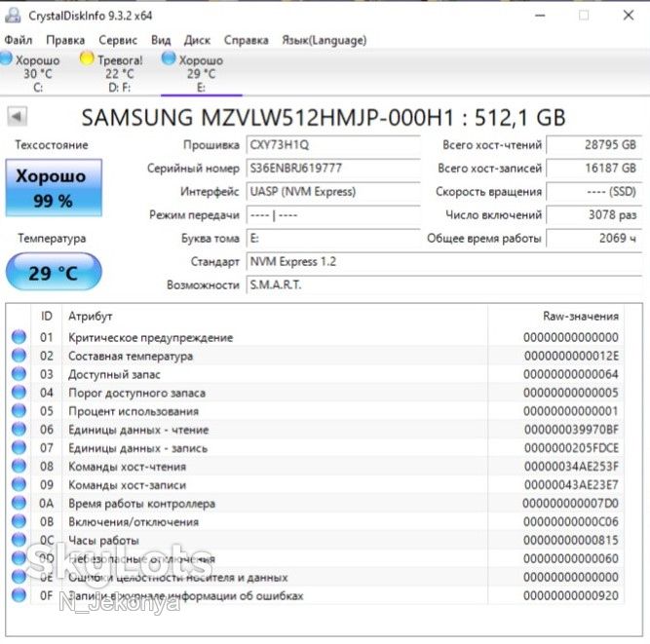The image size is (650, 644).
Task: Click power-on count value 3078 раз
Action: click(x=593, y=215)
